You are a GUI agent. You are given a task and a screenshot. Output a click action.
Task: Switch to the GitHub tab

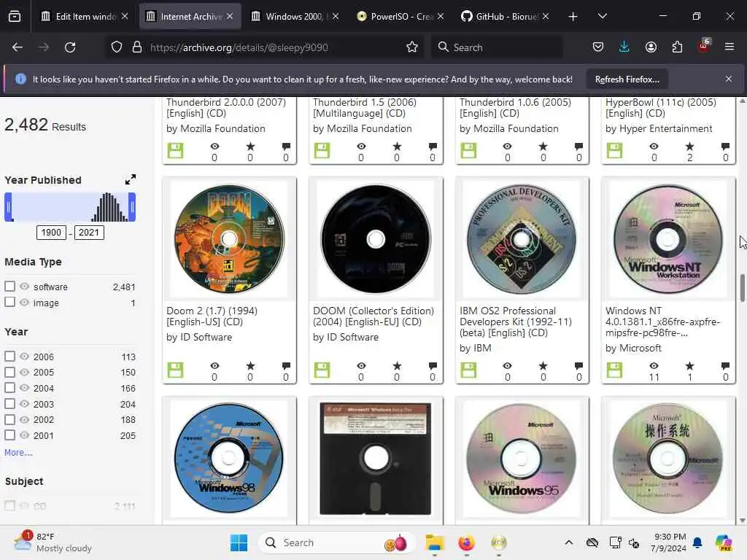(505, 17)
